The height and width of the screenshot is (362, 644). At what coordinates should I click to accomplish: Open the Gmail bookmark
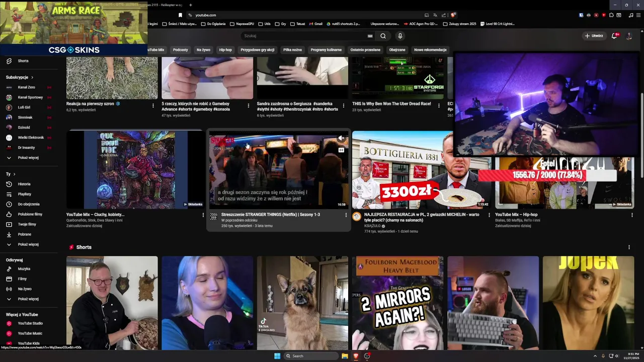pos(316,24)
